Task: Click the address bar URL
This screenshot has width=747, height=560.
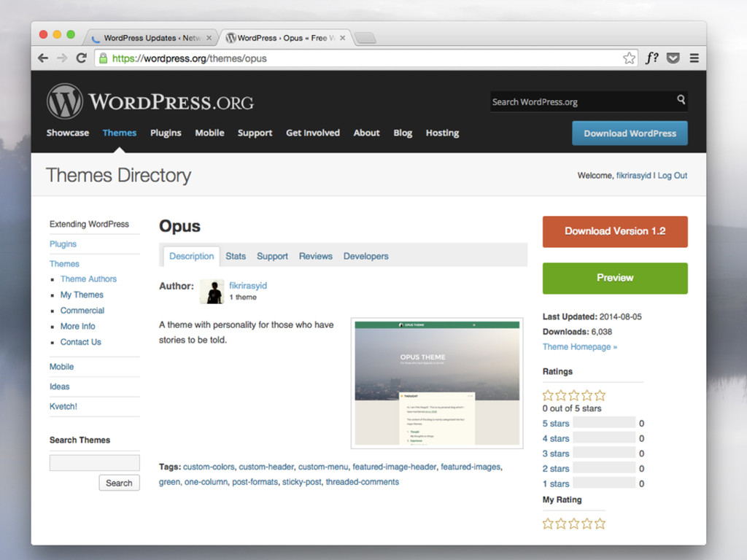Action: (x=190, y=58)
